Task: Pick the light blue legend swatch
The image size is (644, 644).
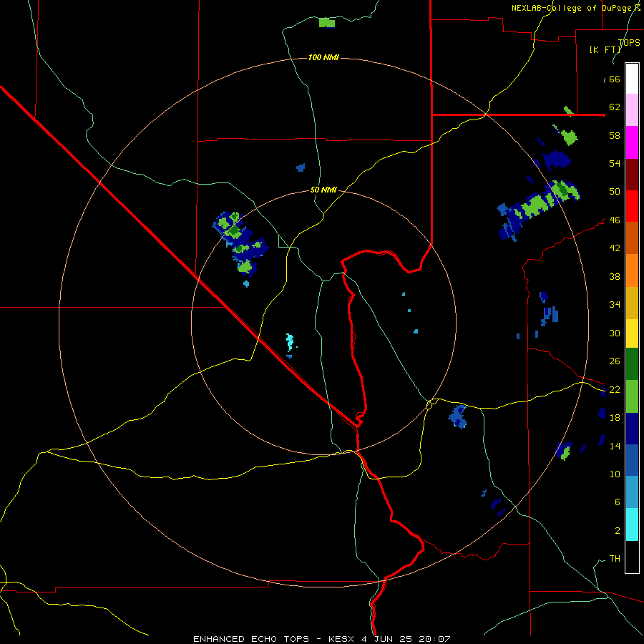Action: (x=632, y=492)
